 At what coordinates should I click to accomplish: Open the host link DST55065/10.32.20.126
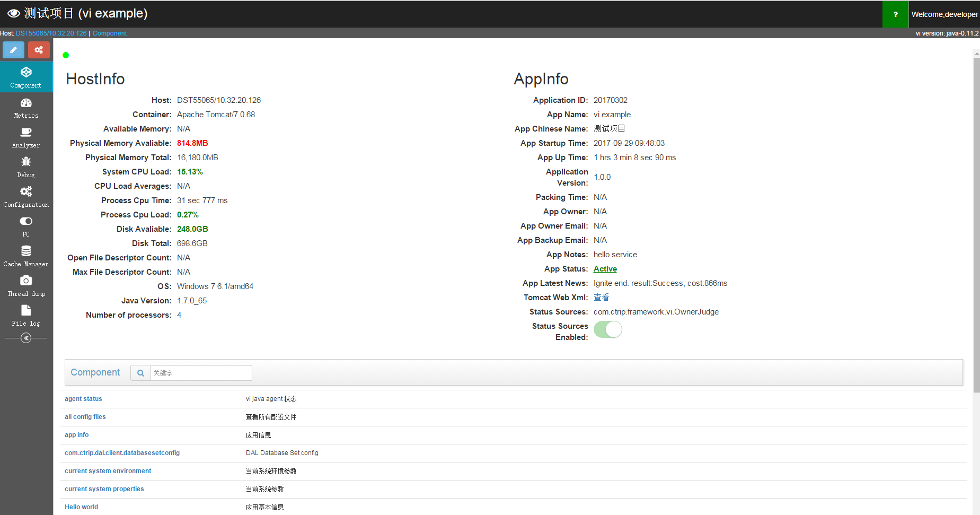pyautogui.click(x=51, y=33)
